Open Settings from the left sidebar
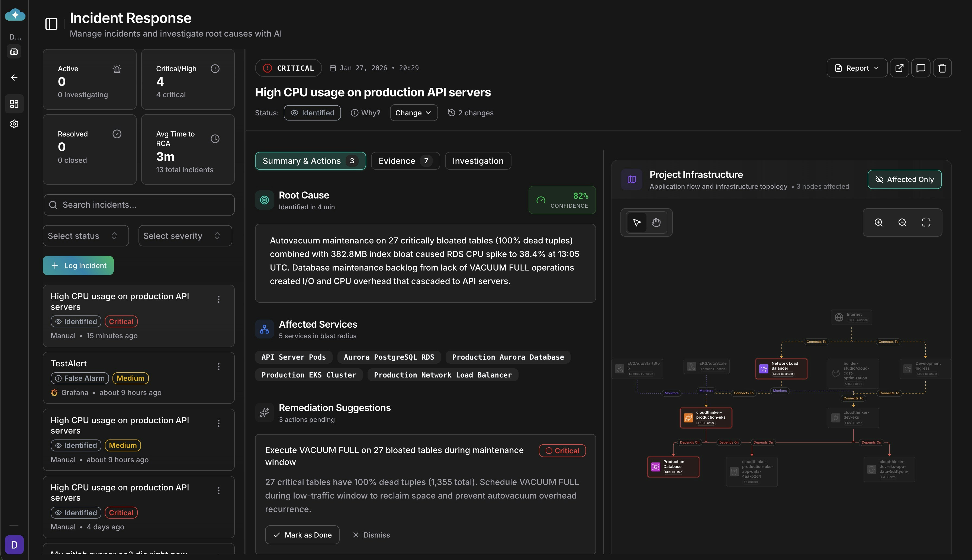Viewport: 972px width, 560px height. click(x=14, y=123)
